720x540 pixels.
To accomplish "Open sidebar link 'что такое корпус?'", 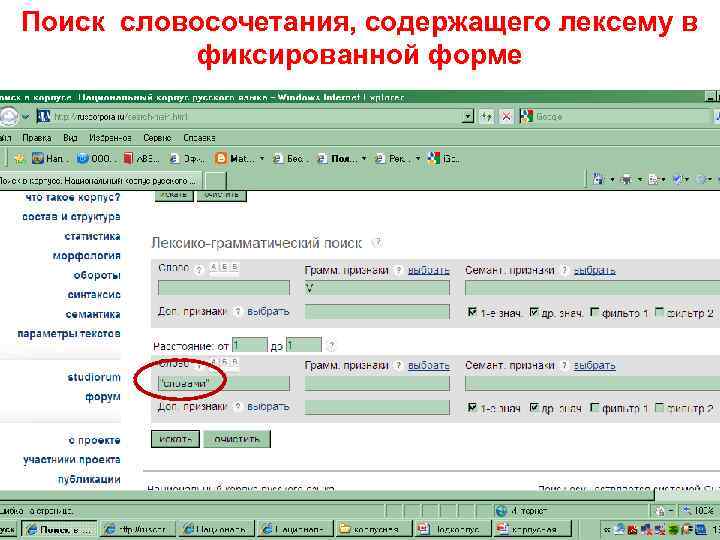I will click(x=73, y=197).
